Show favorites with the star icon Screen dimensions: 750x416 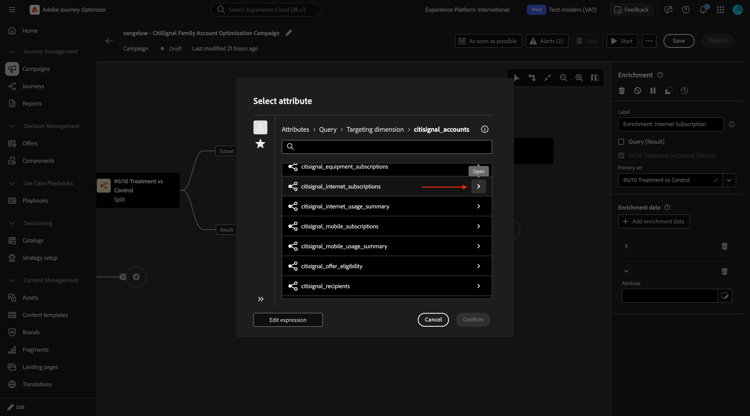(x=260, y=144)
